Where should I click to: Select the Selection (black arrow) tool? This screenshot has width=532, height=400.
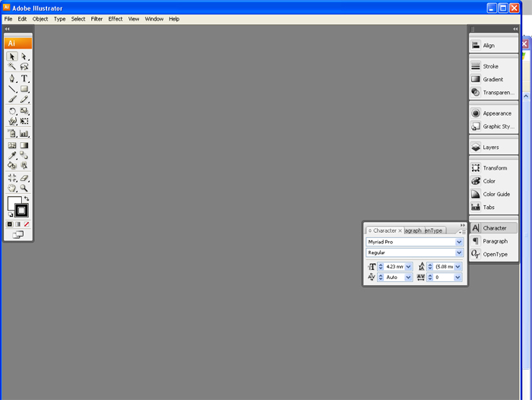coord(12,56)
